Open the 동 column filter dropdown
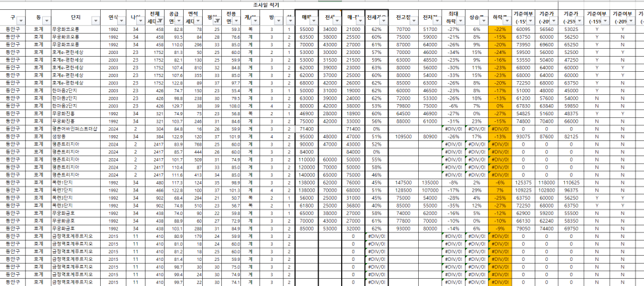Screen dimensions: 644x286 tap(47, 20)
